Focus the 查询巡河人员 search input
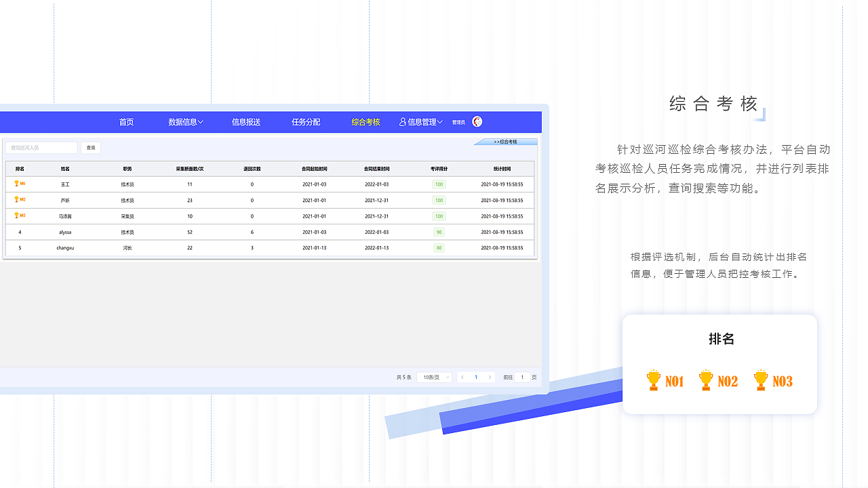868x488 pixels. pyautogui.click(x=41, y=148)
